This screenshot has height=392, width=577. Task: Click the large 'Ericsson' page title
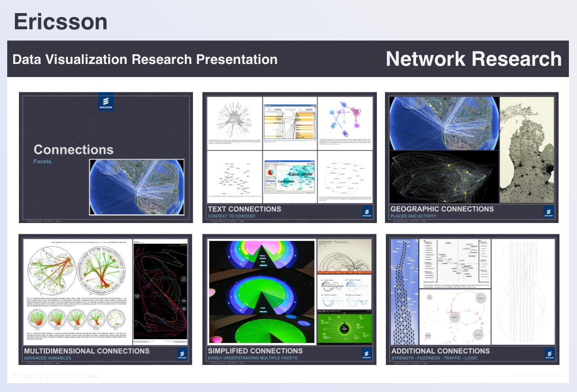click(x=60, y=22)
